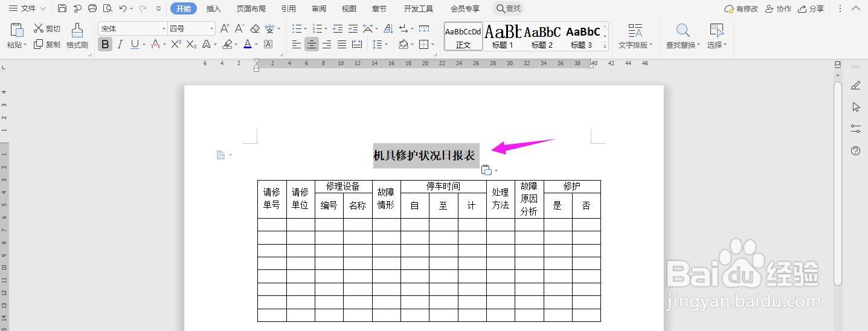Click the text highlight color button

click(x=227, y=44)
